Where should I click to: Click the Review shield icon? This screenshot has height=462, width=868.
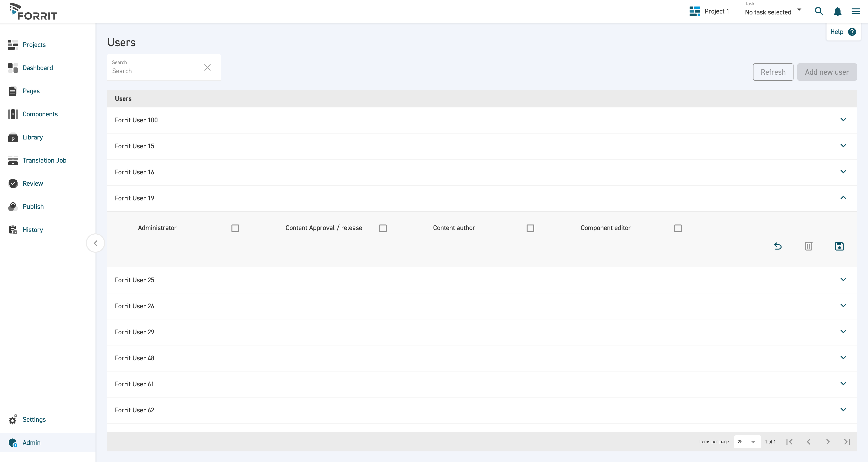click(x=13, y=184)
